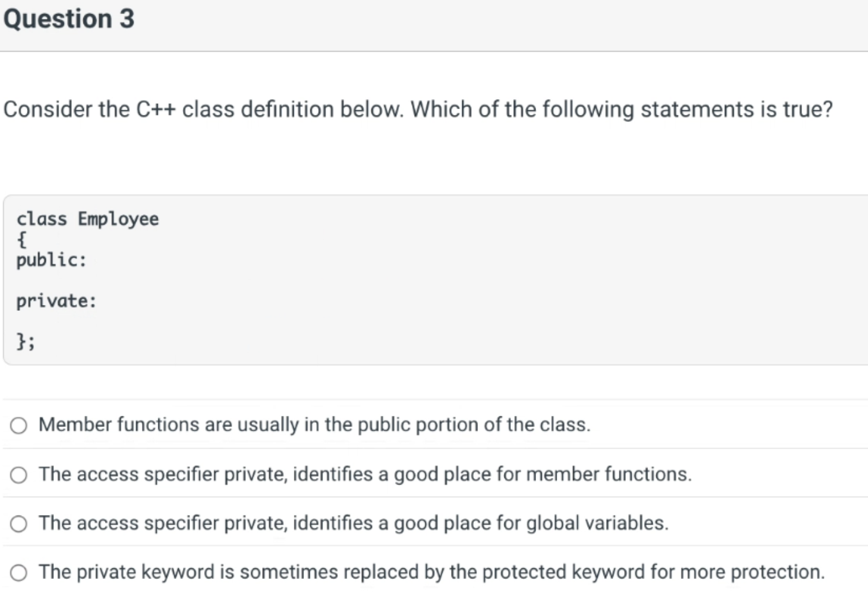
Task: Click the "class Employee" code line
Action: pos(87,219)
